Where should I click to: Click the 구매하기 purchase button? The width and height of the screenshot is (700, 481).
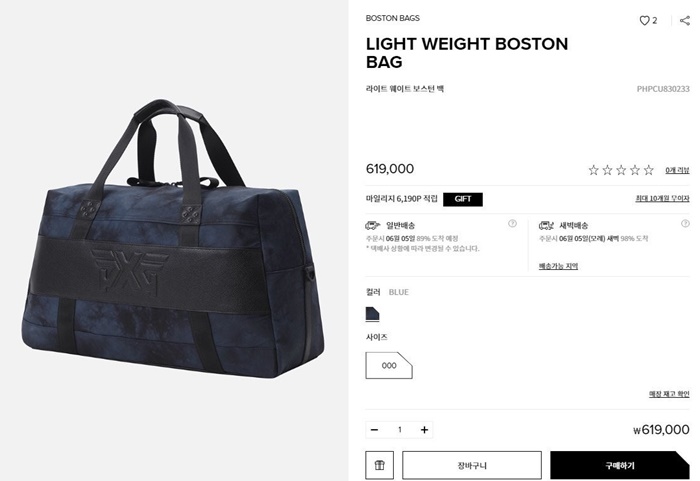click(620, 465)
